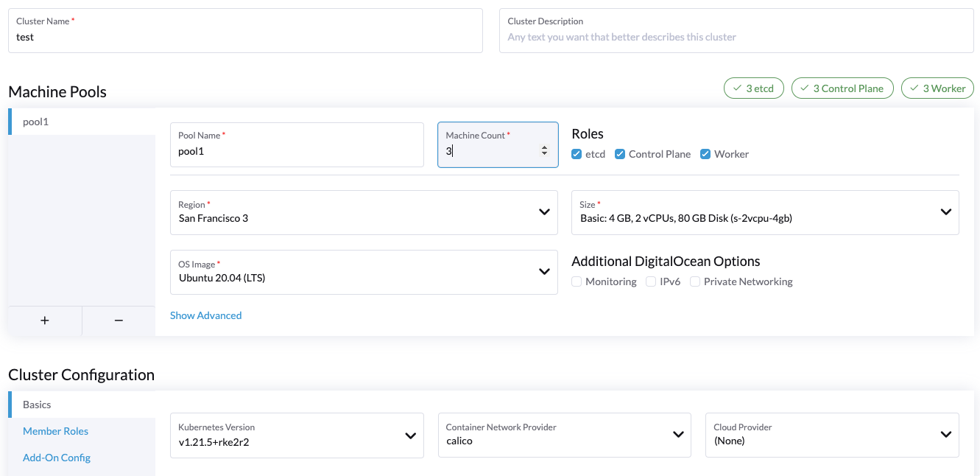Click the Show Advanced link

click(205, 315)
